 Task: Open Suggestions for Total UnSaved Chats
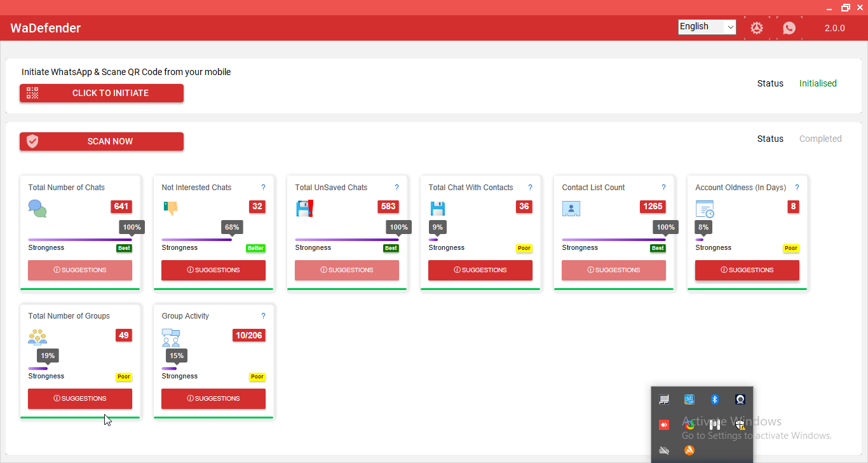click(347, 270)
